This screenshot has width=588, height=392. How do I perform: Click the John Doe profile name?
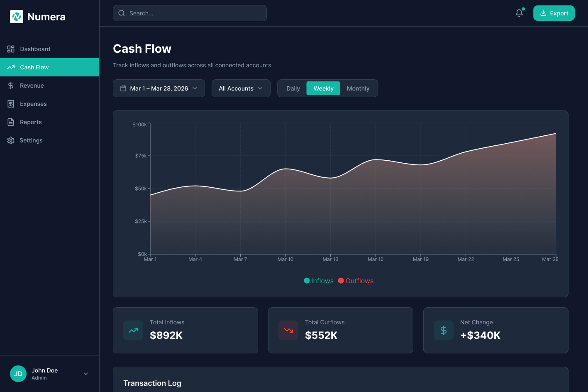point(45,370)
